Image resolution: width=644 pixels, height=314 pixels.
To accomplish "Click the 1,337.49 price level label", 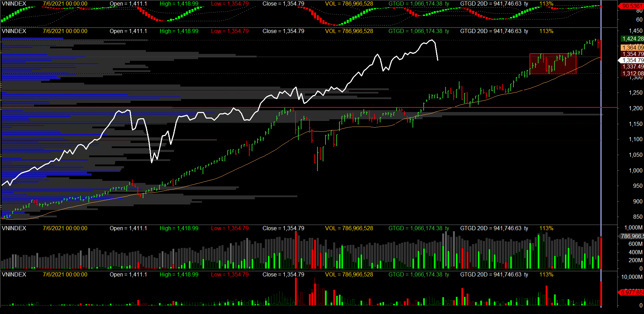I will click(632, 66).
